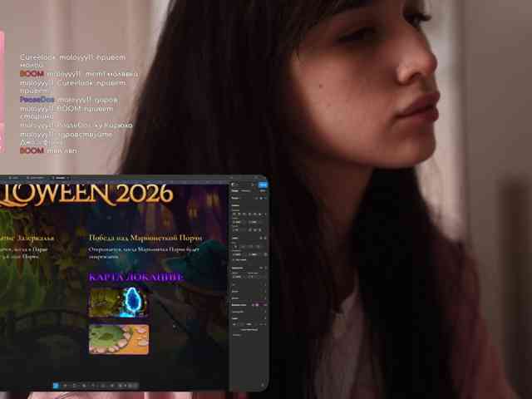Switch to the Design tab in right panel

(x=234, y=191)
